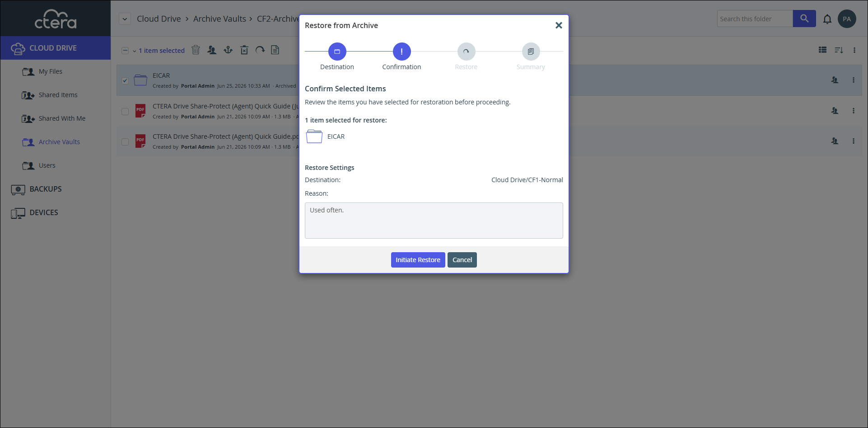Open the document details icon in toolbar
The width and height of the screenshot is (868, 428).
tap(275, 50)
